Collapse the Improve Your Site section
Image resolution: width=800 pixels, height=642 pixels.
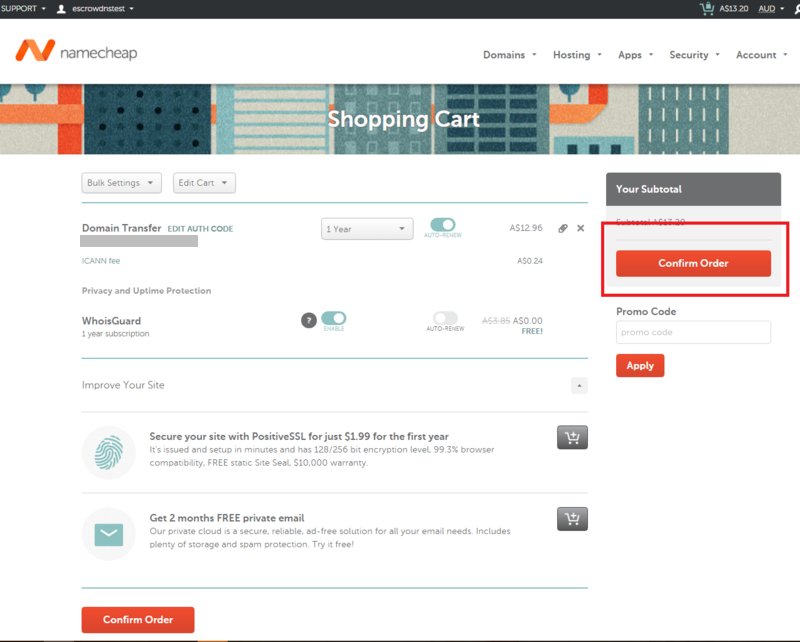point(579,385)
